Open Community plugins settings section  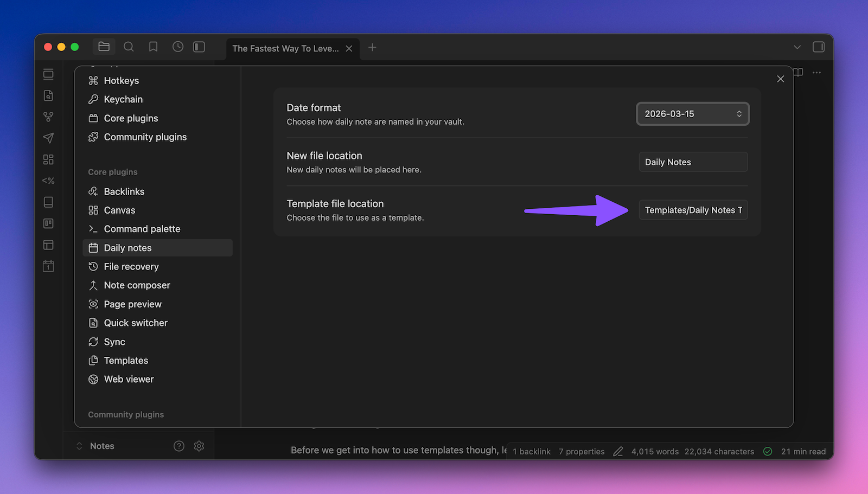145,137
